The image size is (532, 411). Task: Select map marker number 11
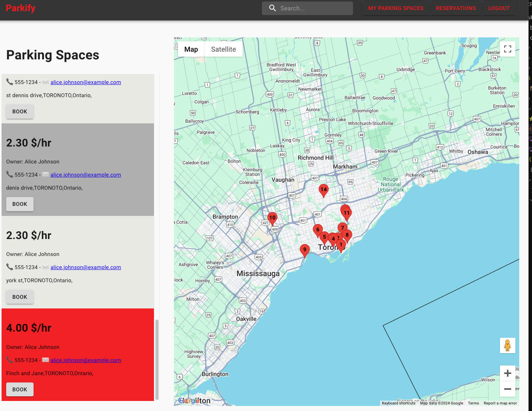point(347,213)
